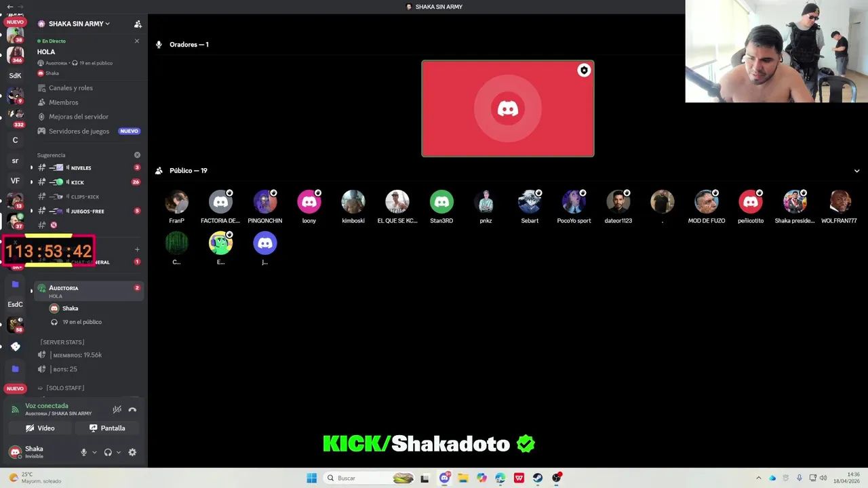Open the EsdC server in server list
This screenshot has width=868, height=488.
coord(15,304)
